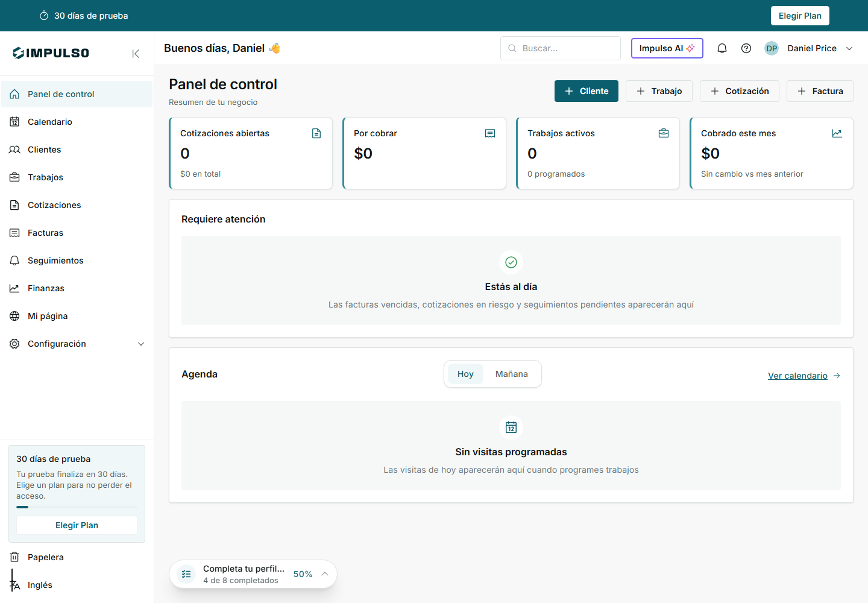This screenshot has width=868, height=603.
Task: Select the Mañana agenda tab
Action: point(512,374)
